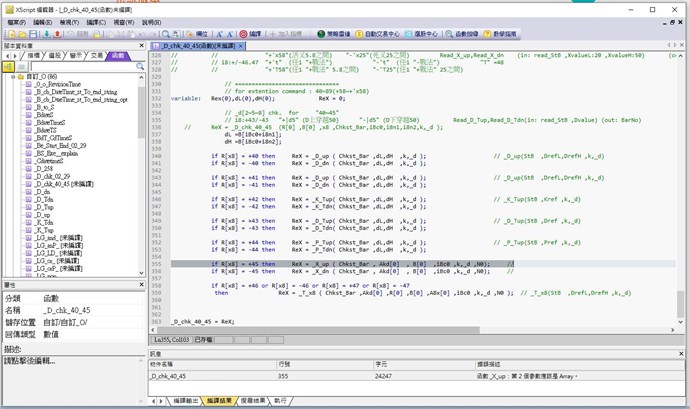The width and height of the screenshot is (690, 409).
Task: Open the 檔案 menu
Action: pyautogui.click(x=14, y=20)
